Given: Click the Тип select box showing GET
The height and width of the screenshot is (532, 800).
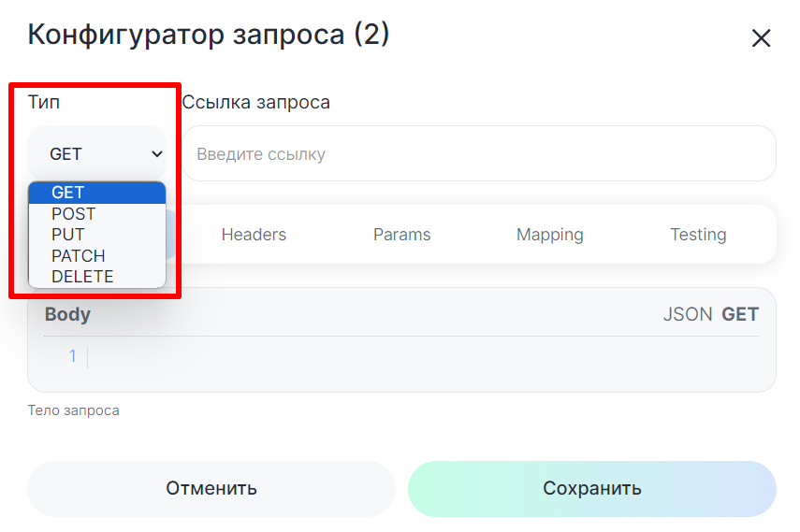Looking at the screenshot, I should 97,154.
